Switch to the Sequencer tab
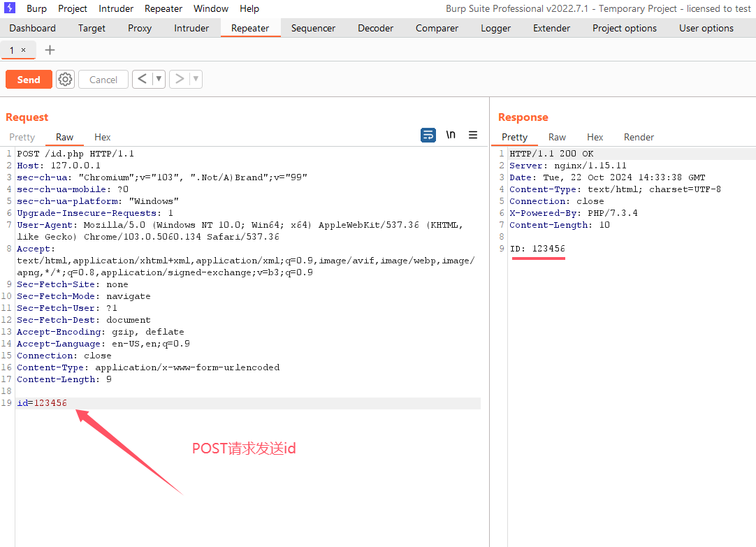The width and height of the screenshot is (756, 547). click(x=313, y=28)
